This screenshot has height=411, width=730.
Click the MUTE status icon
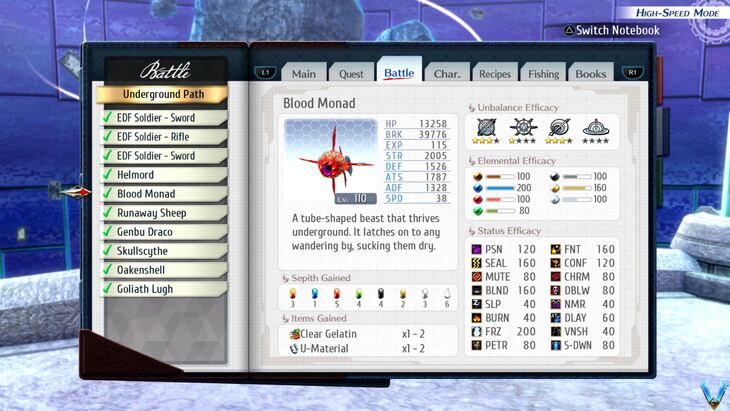(x=476, y=277)
